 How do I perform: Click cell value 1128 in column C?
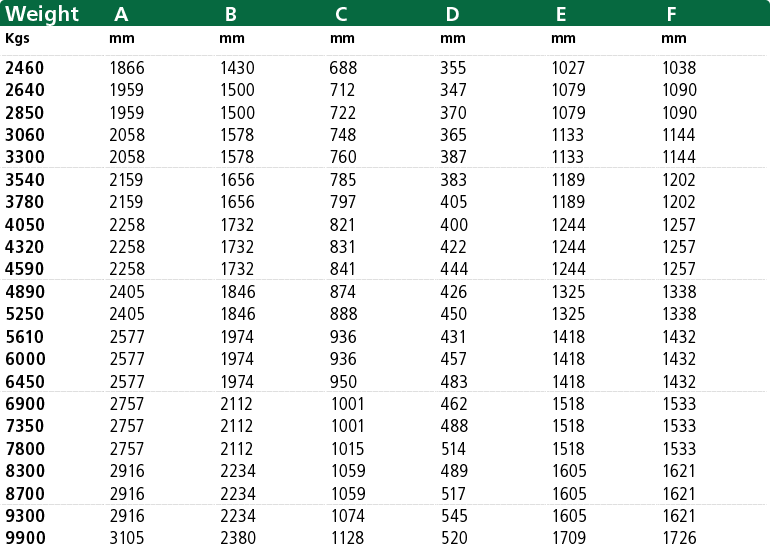348,538
